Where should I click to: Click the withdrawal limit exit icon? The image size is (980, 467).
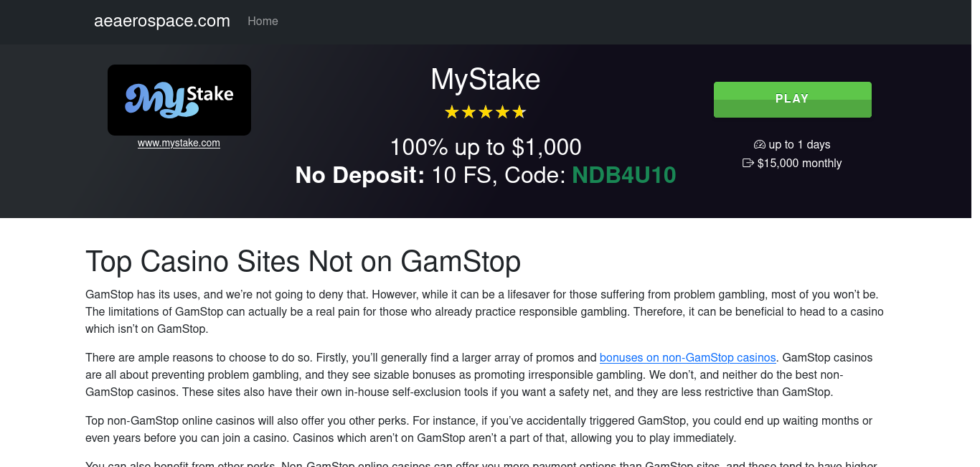pyautogui.click(x=748, y=163)
